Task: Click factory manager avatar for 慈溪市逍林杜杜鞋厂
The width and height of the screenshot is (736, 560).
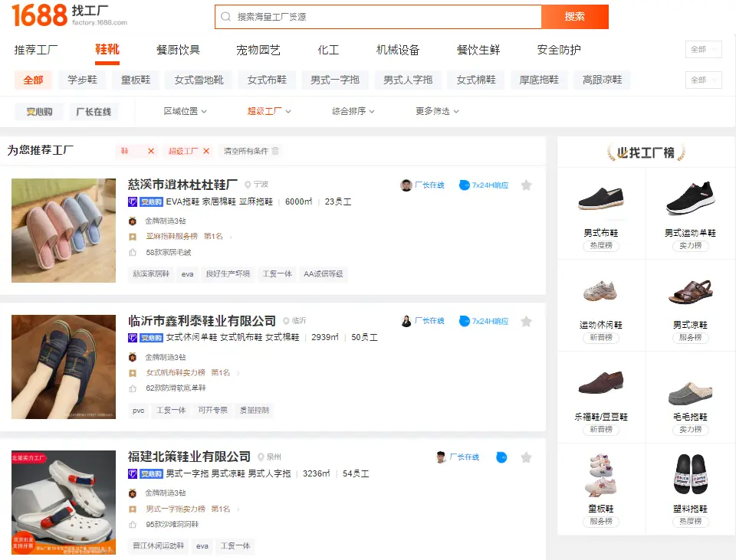Action: pyautogui.click(x=406, y=185)
